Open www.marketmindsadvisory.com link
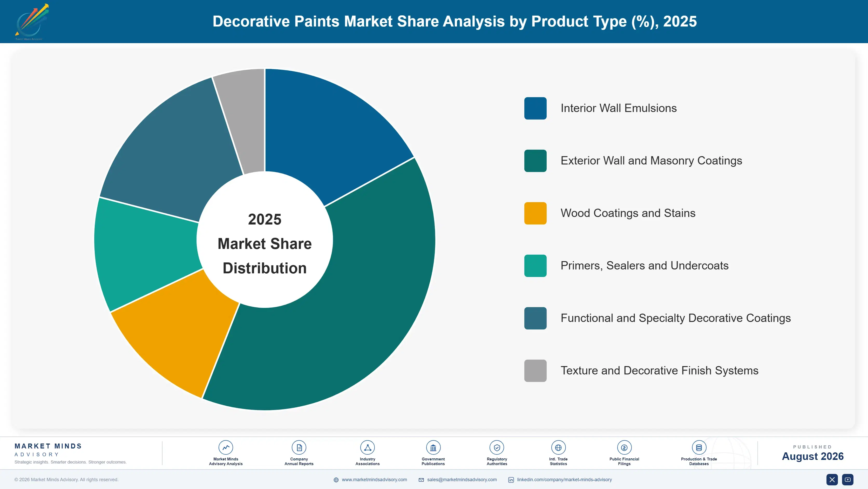 coord(374,480)
